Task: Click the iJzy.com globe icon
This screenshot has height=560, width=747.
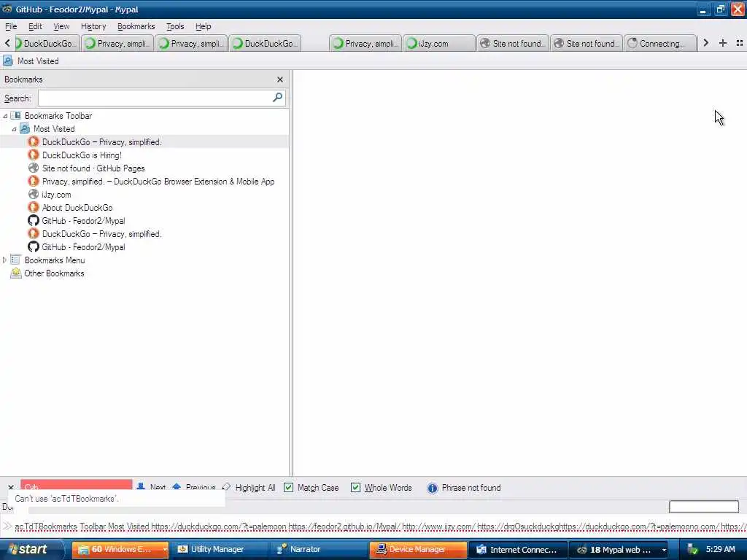Action: [34, 194]
